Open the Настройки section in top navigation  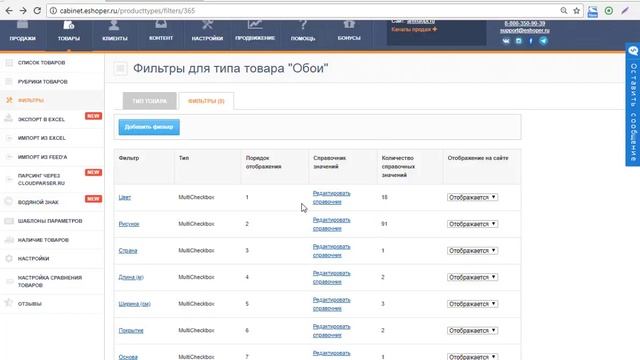(x=207, y=31)
